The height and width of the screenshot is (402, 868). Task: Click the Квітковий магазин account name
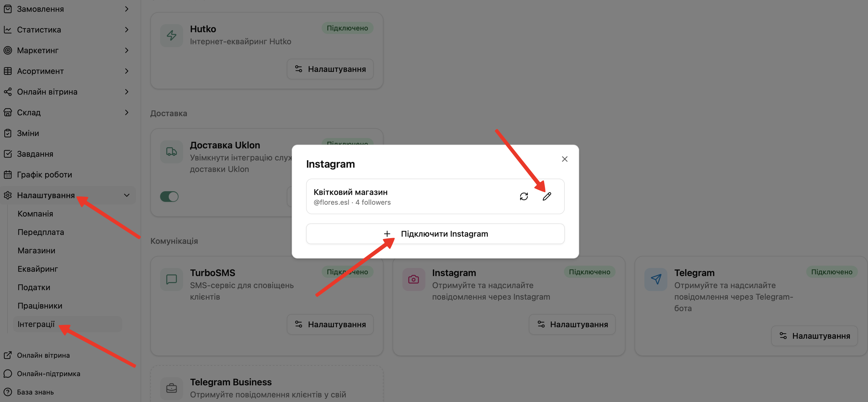click(350, 192)
